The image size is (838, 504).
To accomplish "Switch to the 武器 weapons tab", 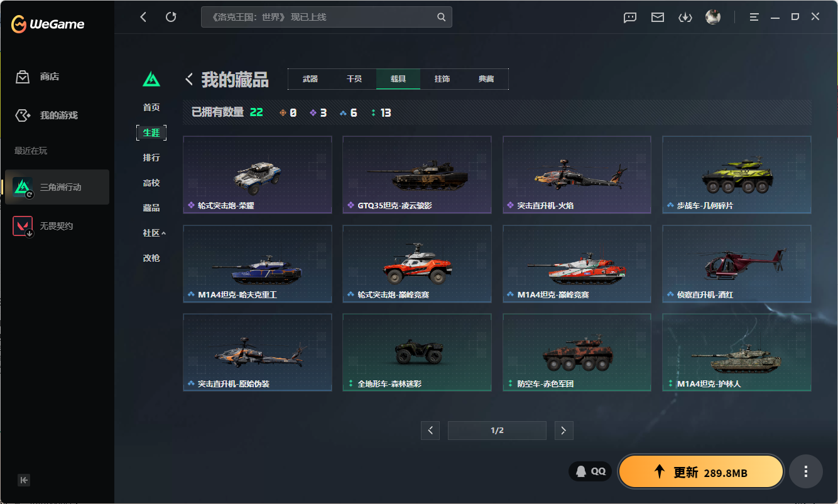I will 310,79.
